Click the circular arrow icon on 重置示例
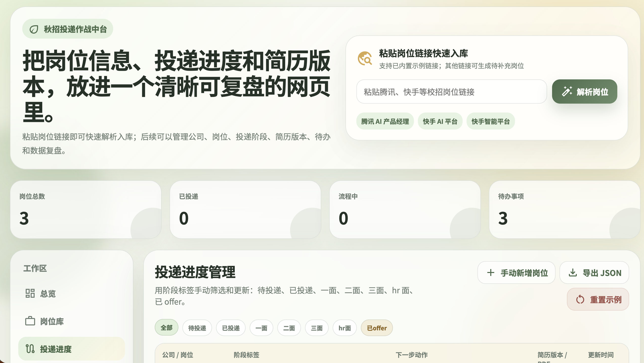The width and height of the screenshot is (644, 363). click(x=580, y=299)
